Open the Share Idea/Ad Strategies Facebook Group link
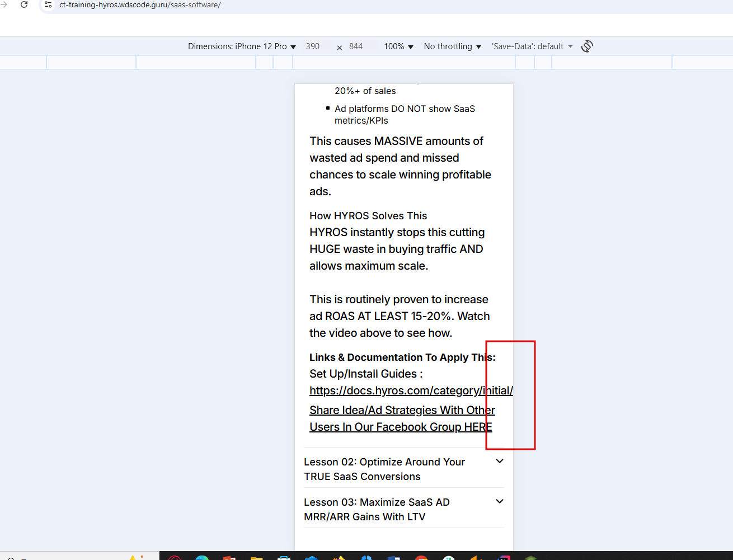733x560 pixels. pos(402,418)
